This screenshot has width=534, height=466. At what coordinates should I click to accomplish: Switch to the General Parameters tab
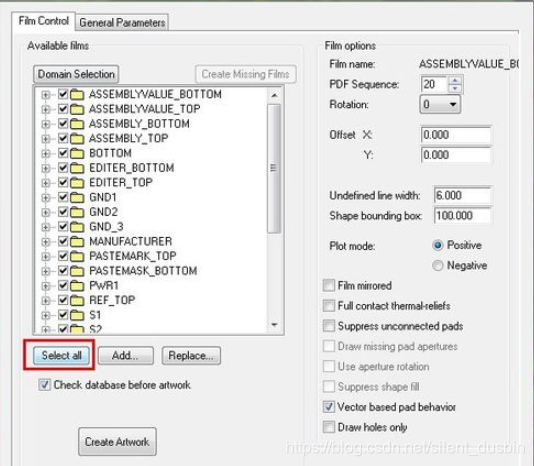tap(122, 23)
